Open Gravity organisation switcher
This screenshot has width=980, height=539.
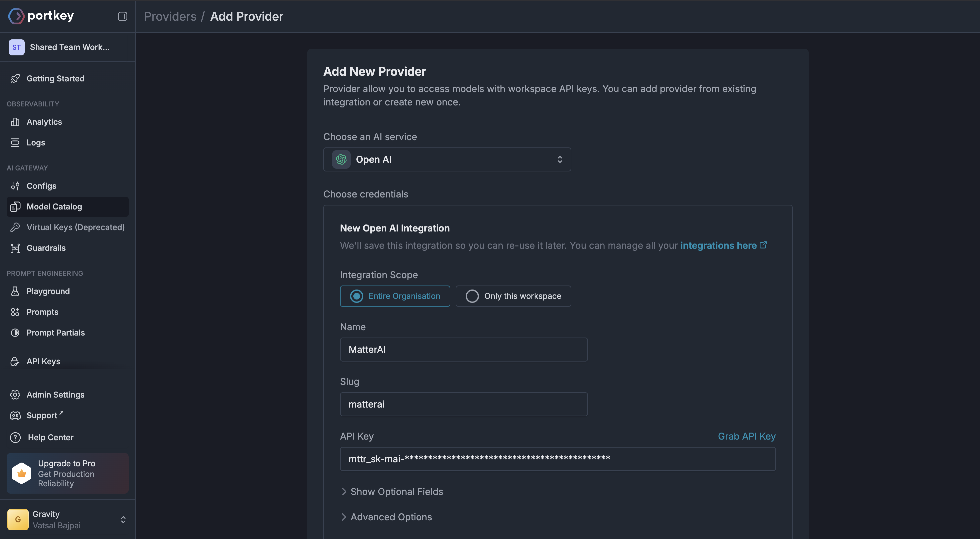67,519
